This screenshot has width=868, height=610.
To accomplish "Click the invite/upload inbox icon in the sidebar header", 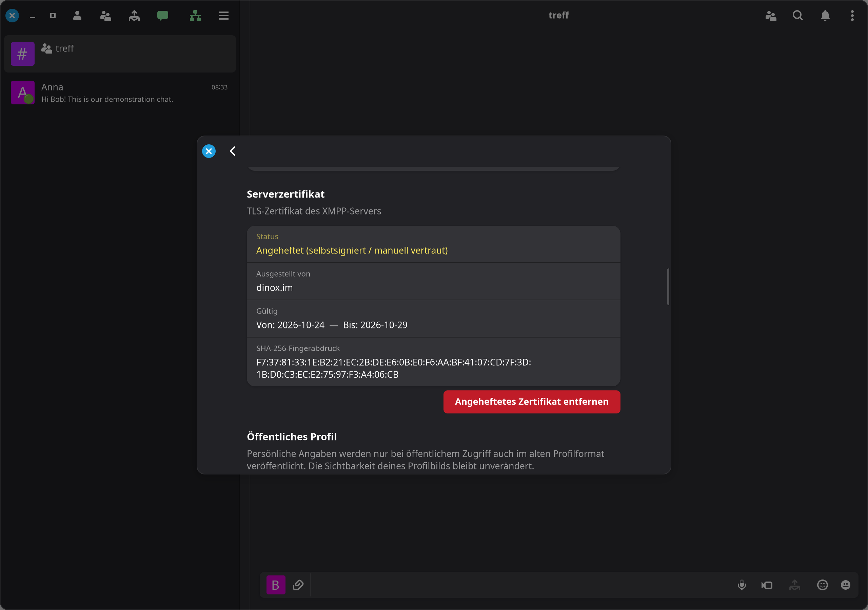I will [x=134, y=16].
